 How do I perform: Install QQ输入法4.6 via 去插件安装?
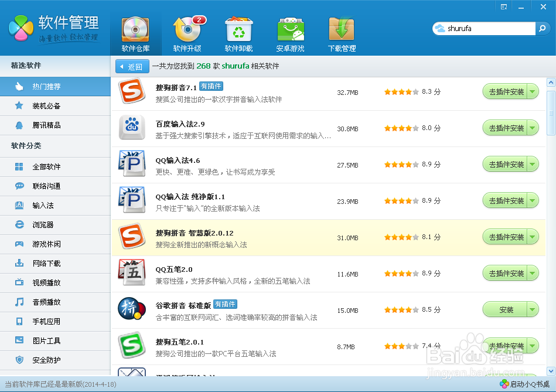[x=505, y=164]
